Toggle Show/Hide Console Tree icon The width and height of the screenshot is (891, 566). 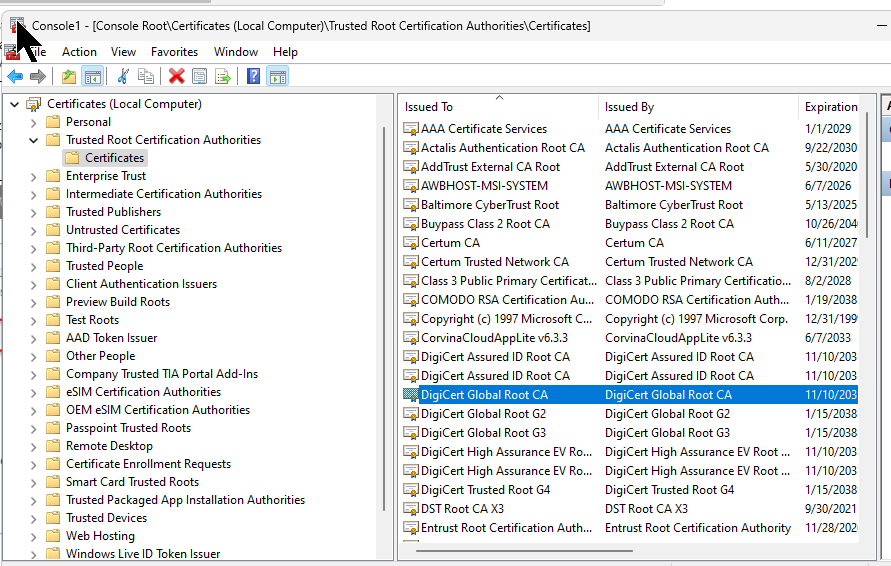(x=93, y=76)
